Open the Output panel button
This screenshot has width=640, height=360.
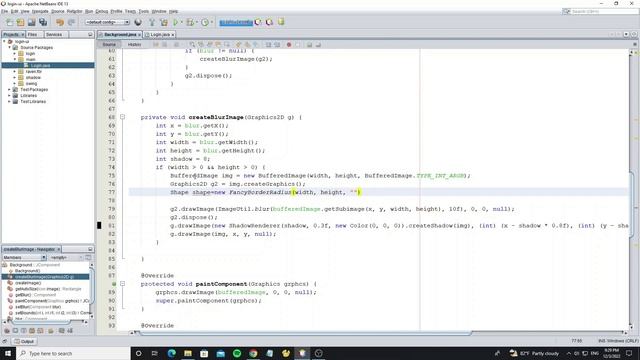coord(24,341)
